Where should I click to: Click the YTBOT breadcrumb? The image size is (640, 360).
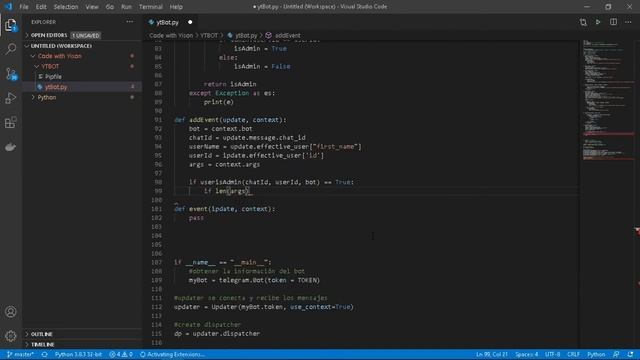pyautogui.click(x=209, y=36)
